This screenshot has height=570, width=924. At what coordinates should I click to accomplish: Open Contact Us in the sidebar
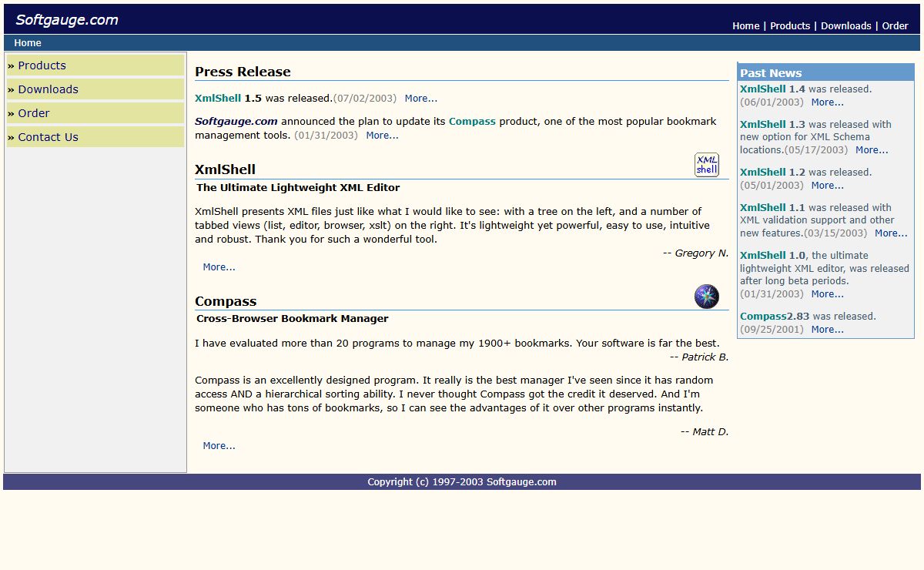pos(48,137)
